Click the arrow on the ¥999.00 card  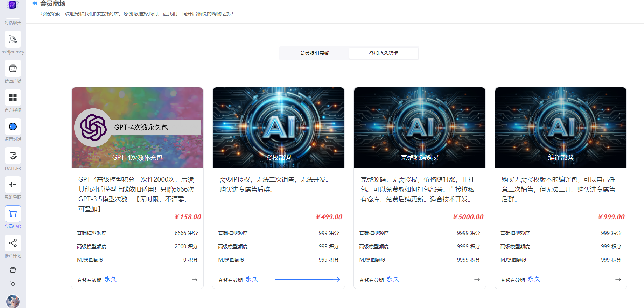click(x=618, y=280)
